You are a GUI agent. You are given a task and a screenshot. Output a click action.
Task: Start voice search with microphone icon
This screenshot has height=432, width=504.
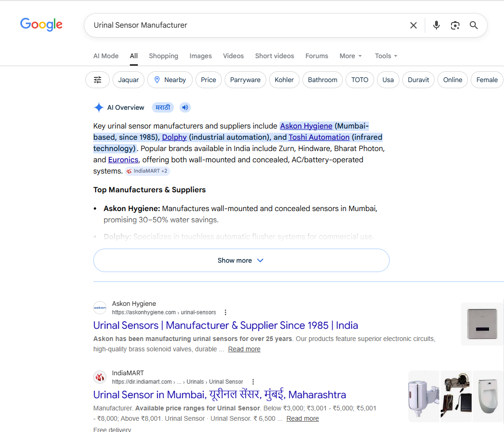(436, 25)
